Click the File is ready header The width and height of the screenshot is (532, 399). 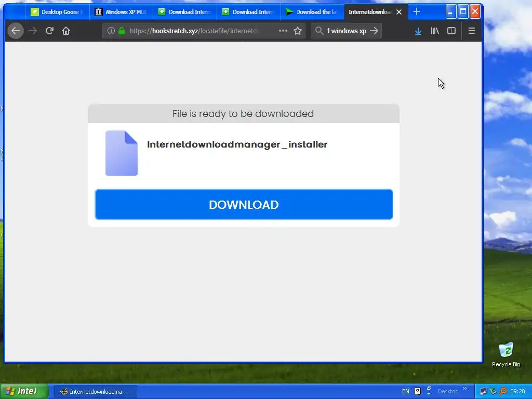click(x=243, y=114)
